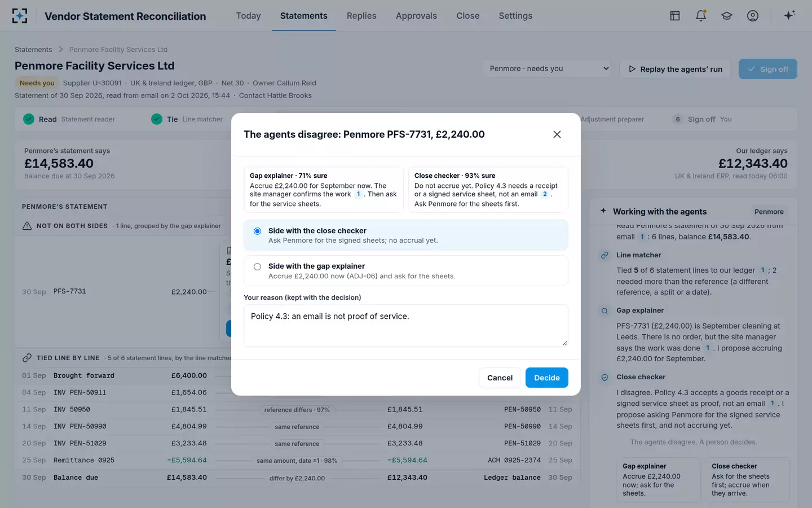Click the link icon by Tied line by line
Viewport: 812px width, 508px height.
[x=27, y=358]
